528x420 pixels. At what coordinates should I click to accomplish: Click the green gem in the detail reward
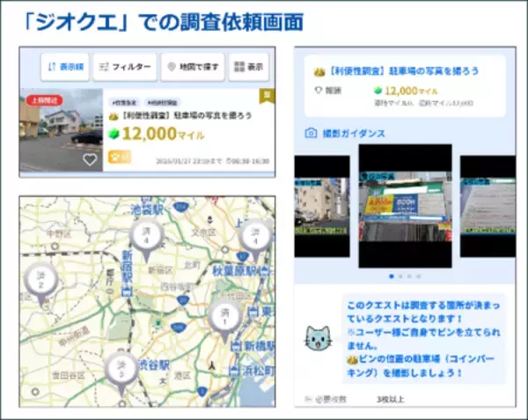point(378,91)
